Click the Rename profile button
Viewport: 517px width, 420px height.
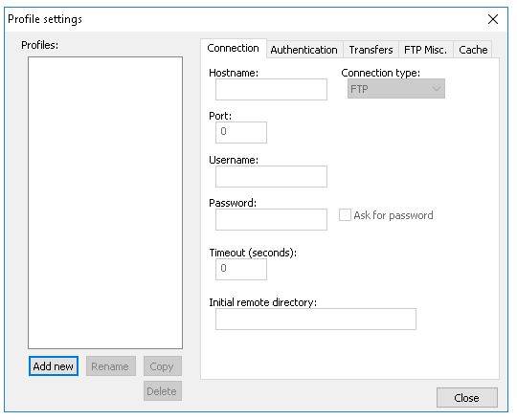coord(111,366)
